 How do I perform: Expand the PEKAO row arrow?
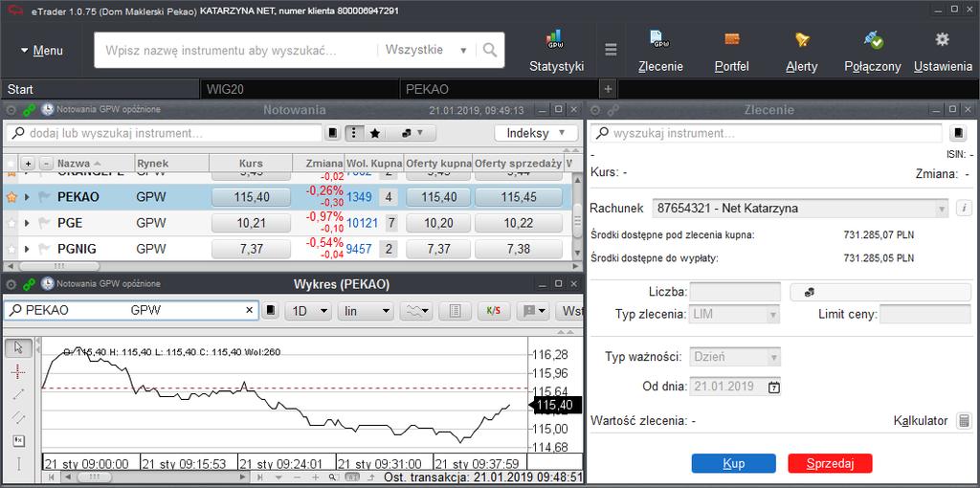coord(27,197)
